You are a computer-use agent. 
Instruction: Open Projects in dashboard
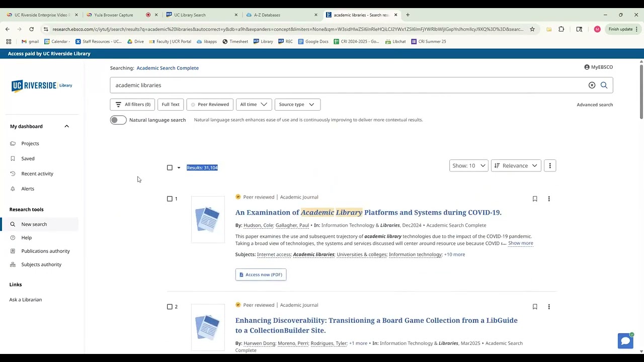(30, 144)
